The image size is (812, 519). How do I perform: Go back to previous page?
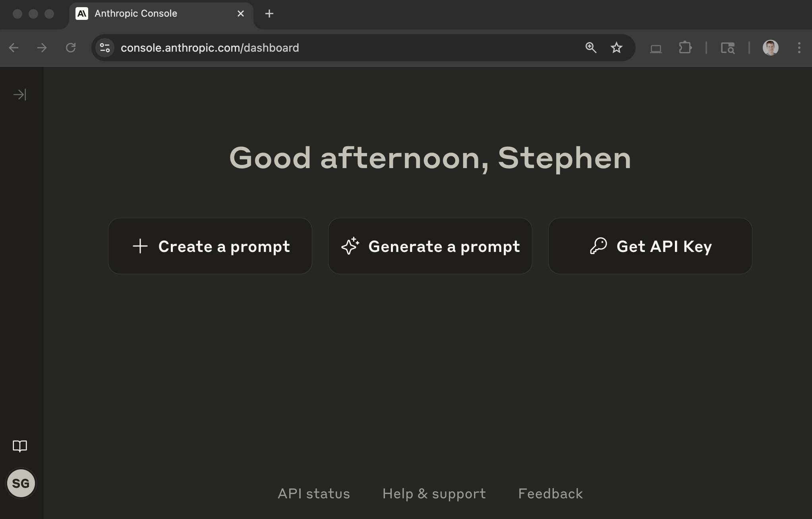[14, 48]
